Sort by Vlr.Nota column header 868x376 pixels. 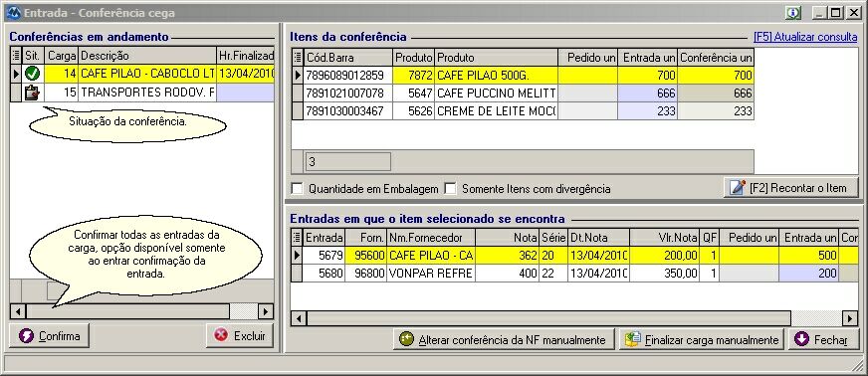[x=664, y=238]
